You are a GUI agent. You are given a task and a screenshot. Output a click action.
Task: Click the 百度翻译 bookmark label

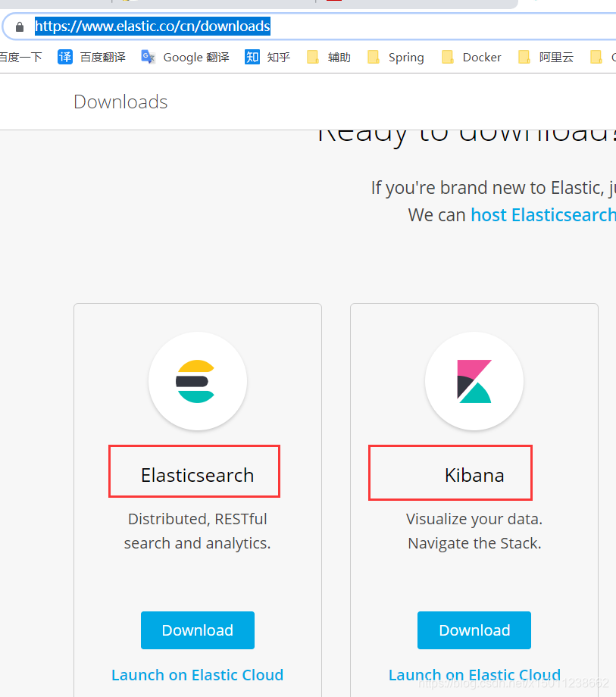tap(103, 58)
